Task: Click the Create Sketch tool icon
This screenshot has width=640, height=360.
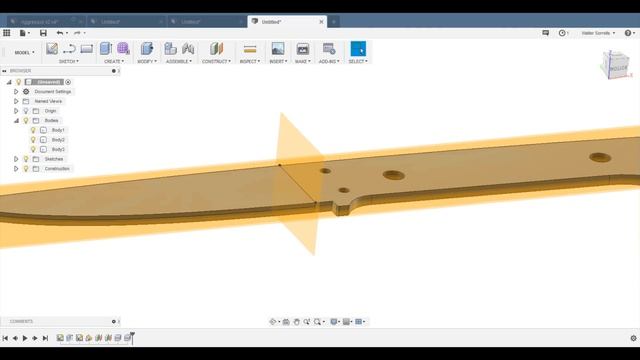Action: pos(52,49)
